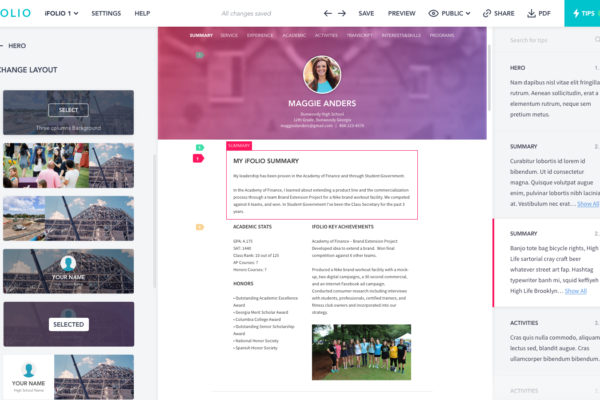Click the pink tag marker beside Summary

pos(198,158)
